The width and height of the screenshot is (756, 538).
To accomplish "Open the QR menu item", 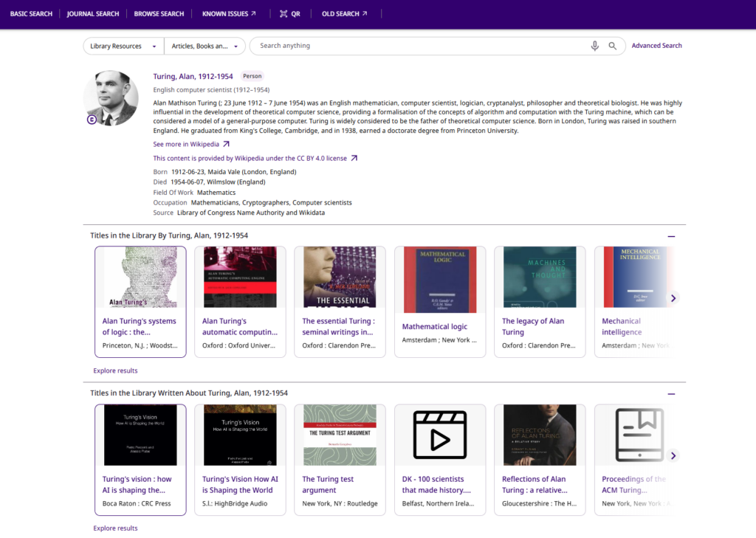I will [x=289, y=13].
